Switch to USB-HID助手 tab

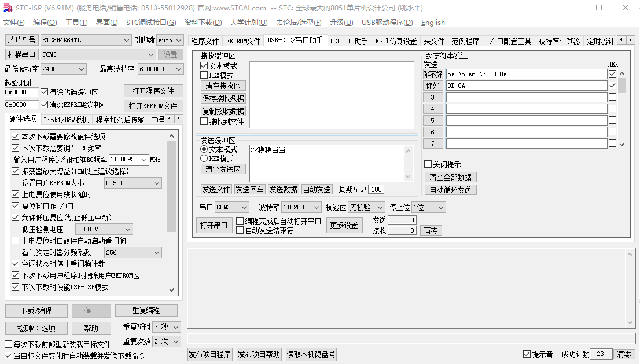(349, 41)
